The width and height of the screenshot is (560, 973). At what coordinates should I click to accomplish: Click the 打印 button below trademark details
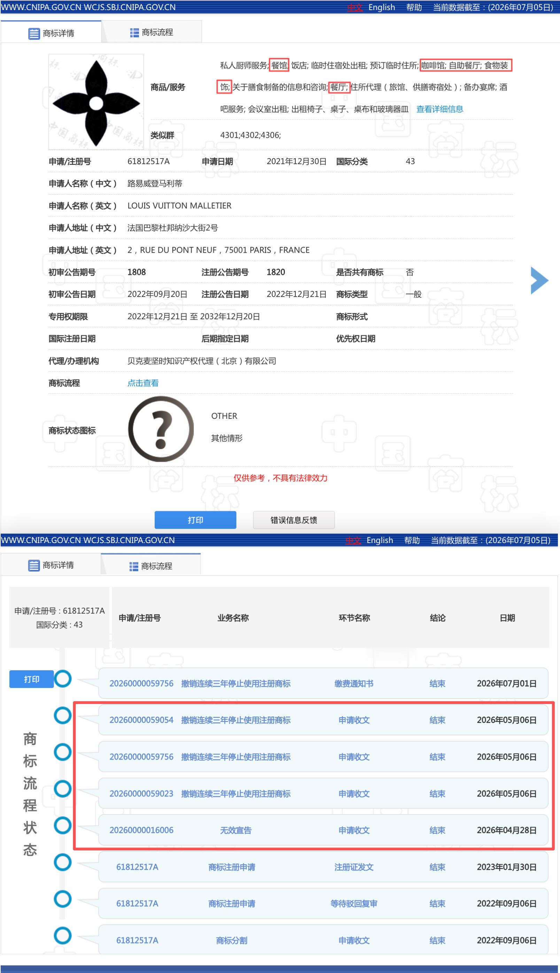195,520
